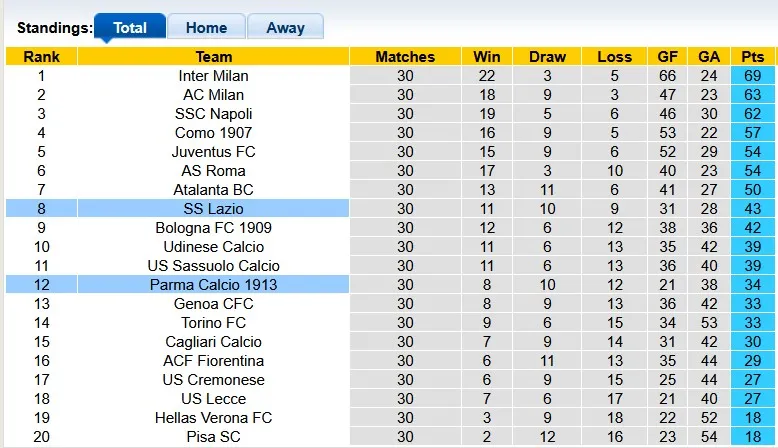The height and width of the screenshot is (448, 778).
Task: Select Pisa SC at the table bottom
Action: 213,437
